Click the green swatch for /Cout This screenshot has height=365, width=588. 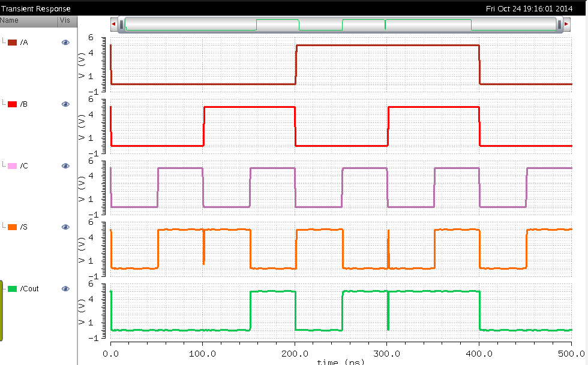coord(12,289)
